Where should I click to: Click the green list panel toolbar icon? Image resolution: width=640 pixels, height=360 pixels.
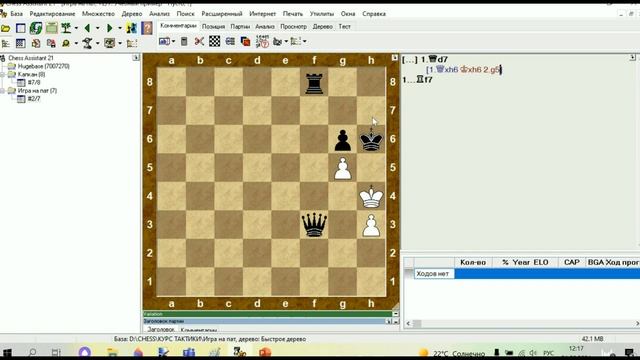51,28
